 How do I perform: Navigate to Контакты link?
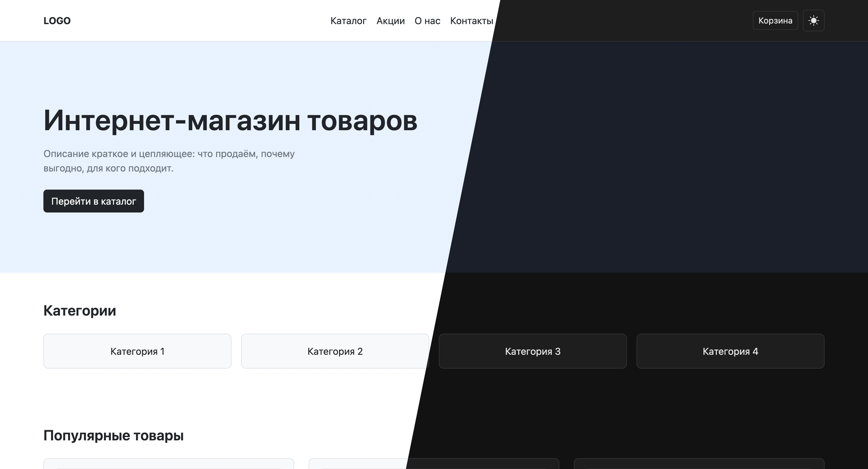click(x=471, y=21)
